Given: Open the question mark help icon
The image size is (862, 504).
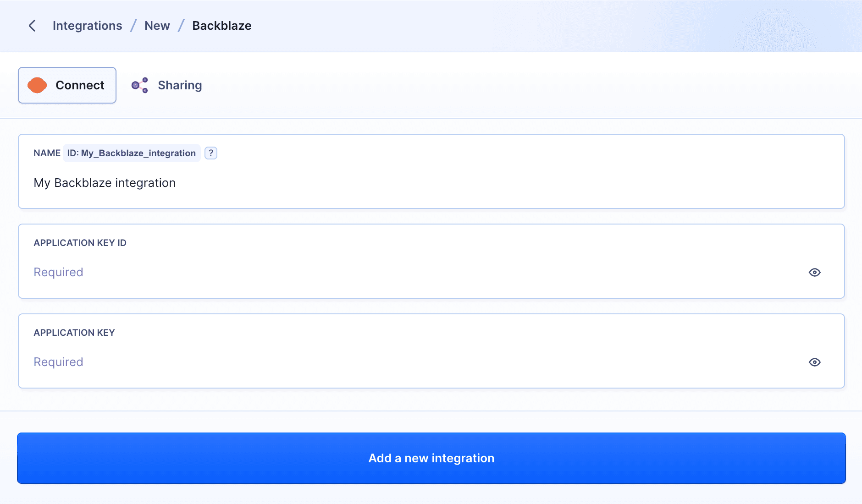Looking at the screenshot, I should coord(211,153).
